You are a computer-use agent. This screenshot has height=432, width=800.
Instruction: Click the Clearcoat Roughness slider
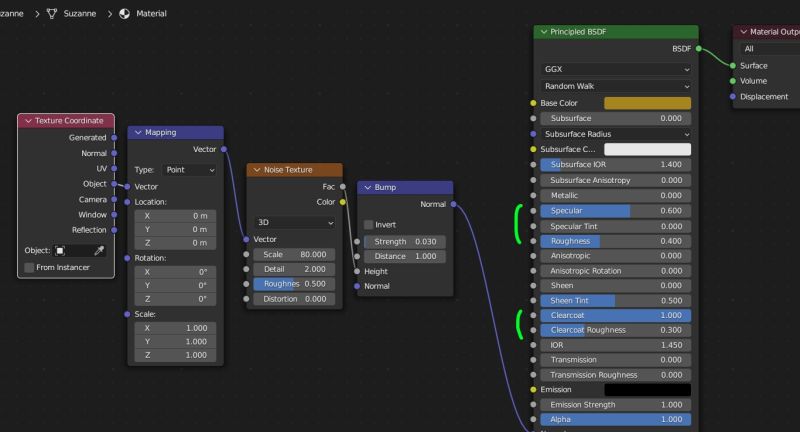[x=615, y=330]
